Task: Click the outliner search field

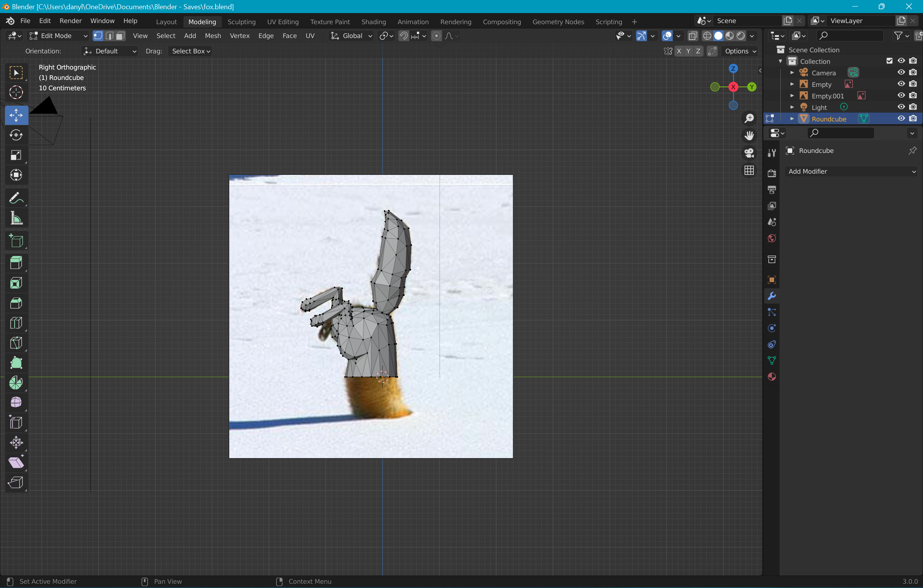Action: point(850,36)
